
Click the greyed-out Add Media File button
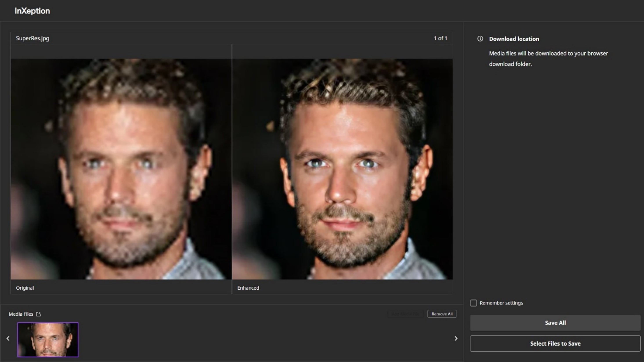point(405,314)
